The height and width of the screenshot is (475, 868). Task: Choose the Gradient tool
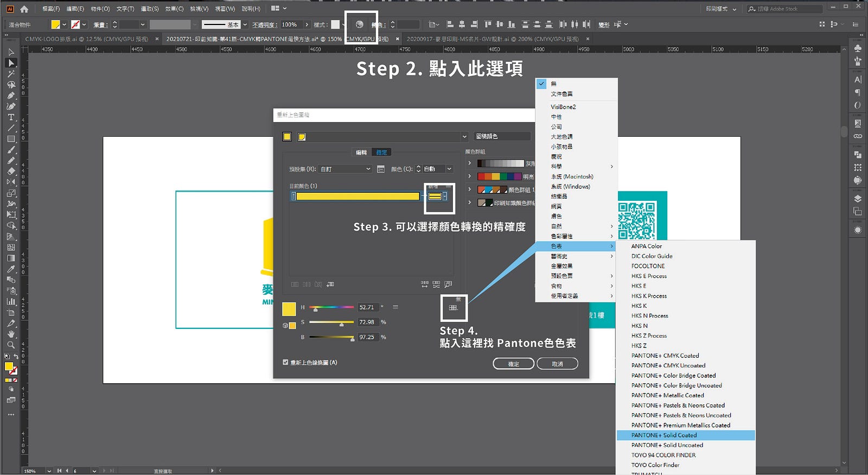tap(11, 258)
